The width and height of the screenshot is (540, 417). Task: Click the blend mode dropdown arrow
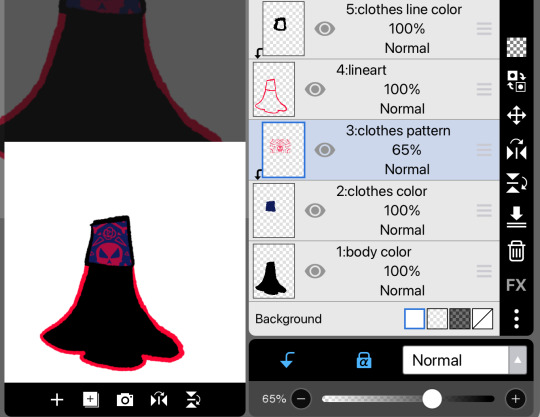517,360
